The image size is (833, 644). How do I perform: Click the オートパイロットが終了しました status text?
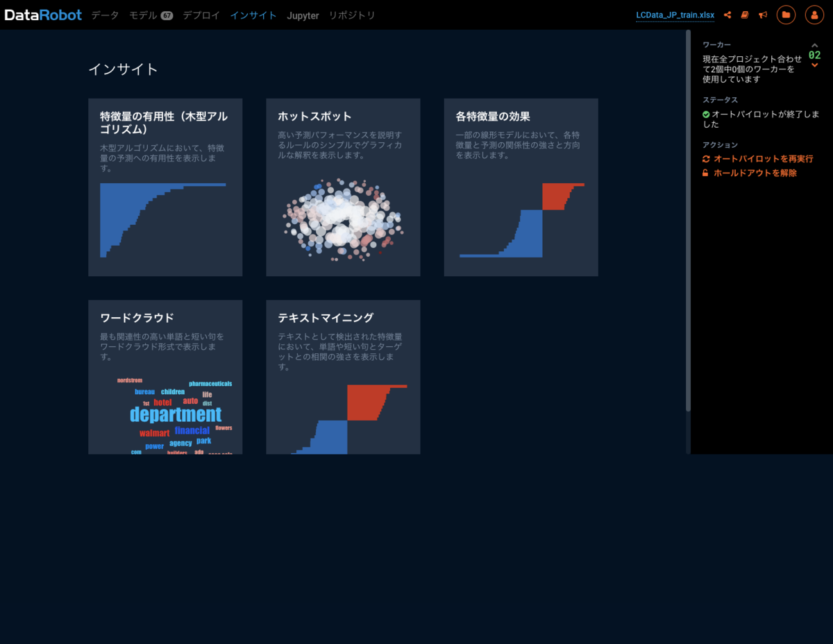761,119
